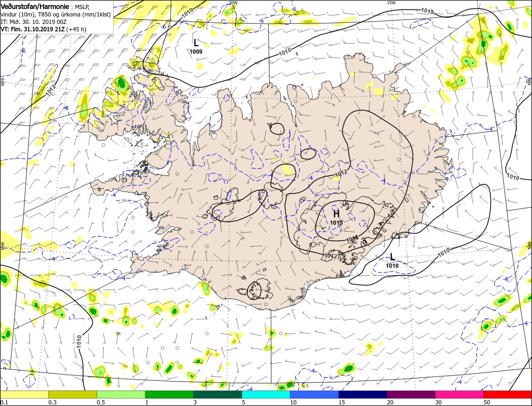Click the legend value '0.3'
Screen dimensions: 532x406
[52, 402]
